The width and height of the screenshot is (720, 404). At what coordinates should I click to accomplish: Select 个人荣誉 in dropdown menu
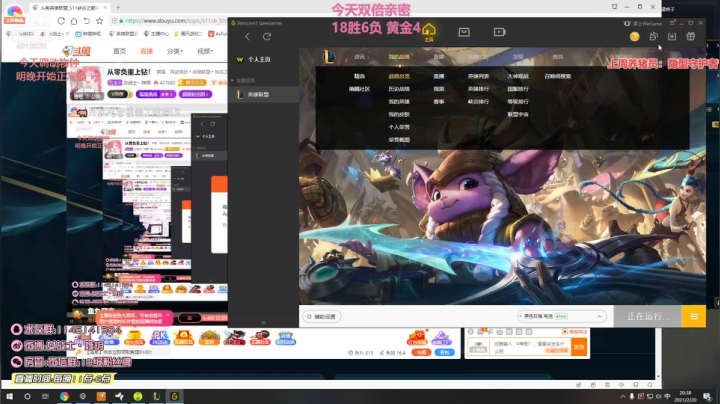(x=399, y=127)
